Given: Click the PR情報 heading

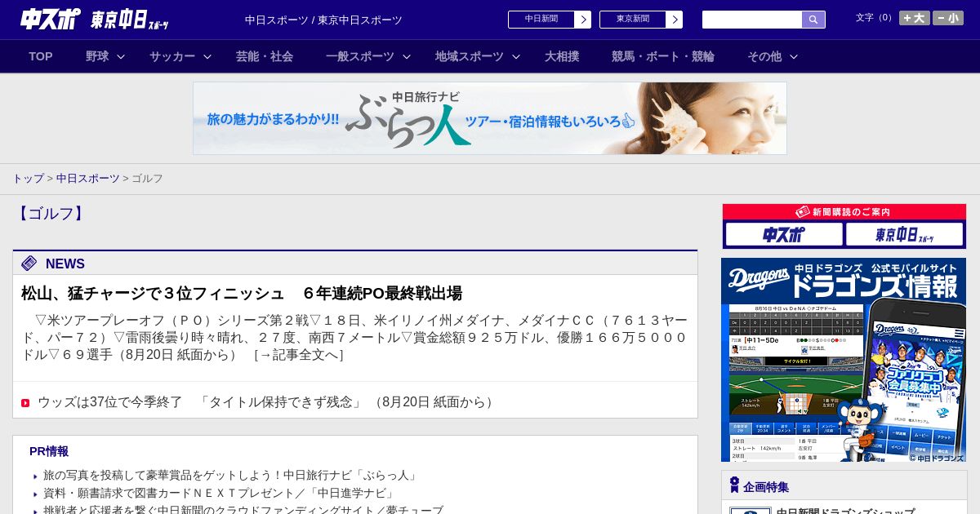Looking at the screenshot, I should point(49,451).
